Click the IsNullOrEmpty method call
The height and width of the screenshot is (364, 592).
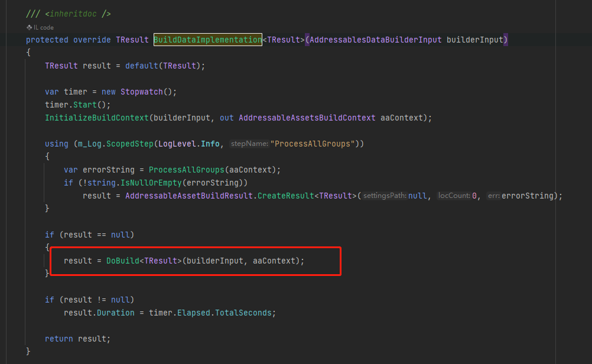[x=151, y=183]
